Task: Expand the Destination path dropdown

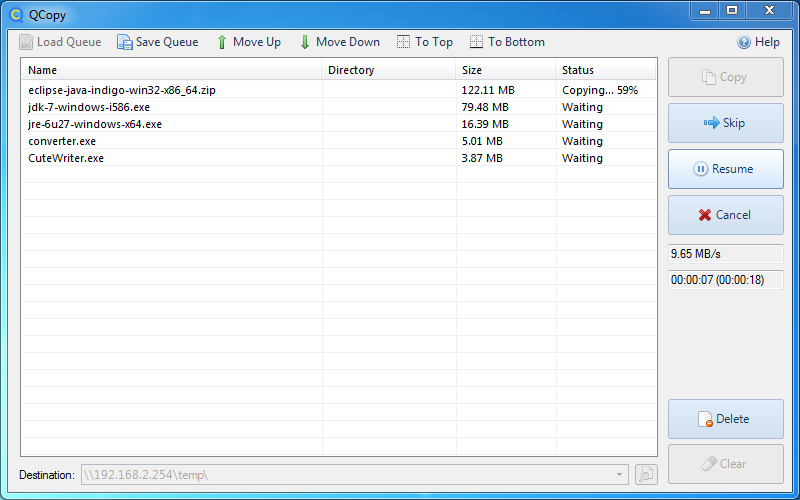Action: point(620,474)
